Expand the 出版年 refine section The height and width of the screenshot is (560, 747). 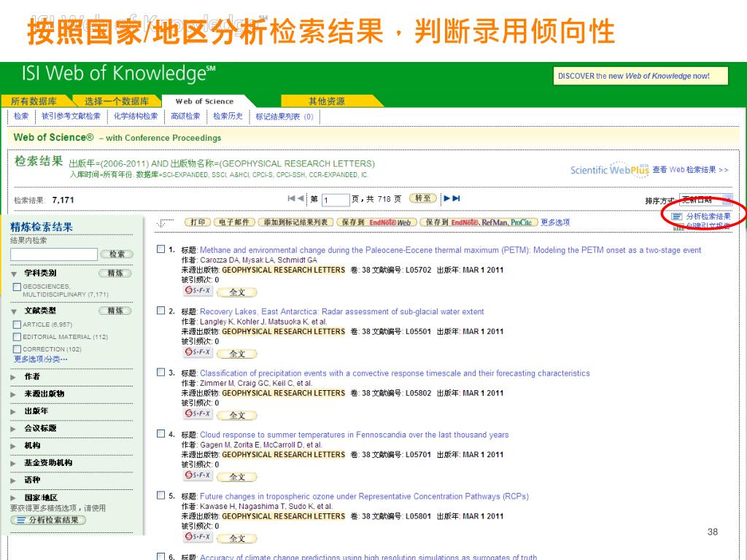pos(13,411)
